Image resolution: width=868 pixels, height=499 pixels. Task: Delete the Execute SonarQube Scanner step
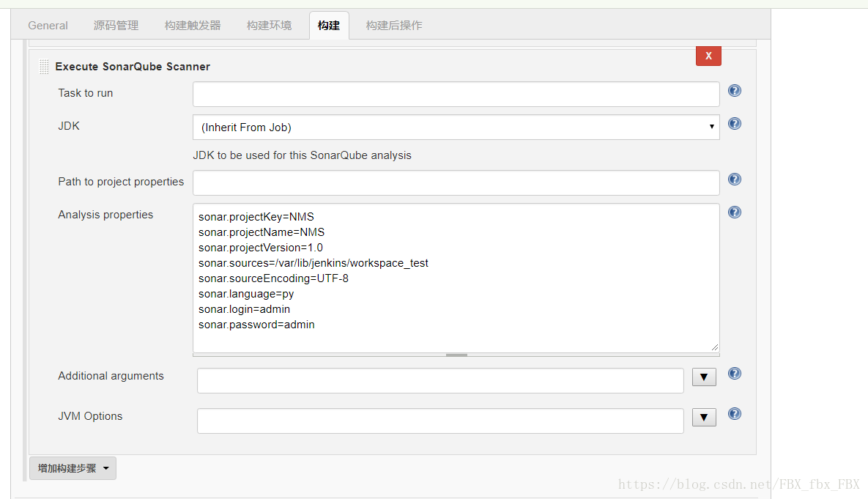point(708,56)
